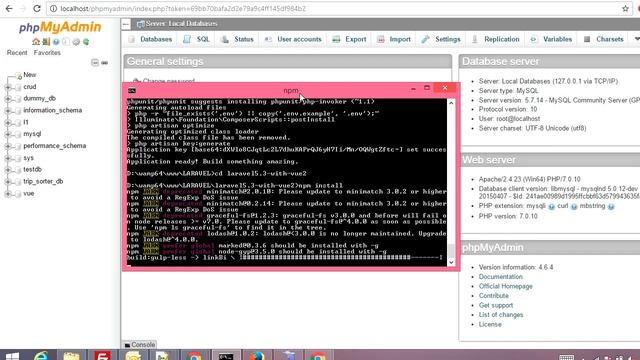Viewport: 640px width, 360px height.
Task: Click the browser address bar URL
Action: [183, 9]
